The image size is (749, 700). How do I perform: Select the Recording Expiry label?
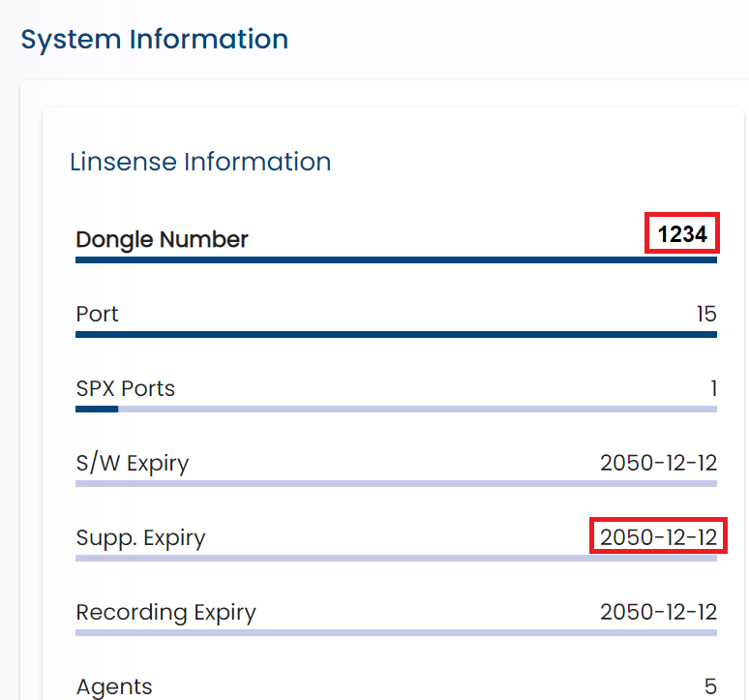[165, 613]
